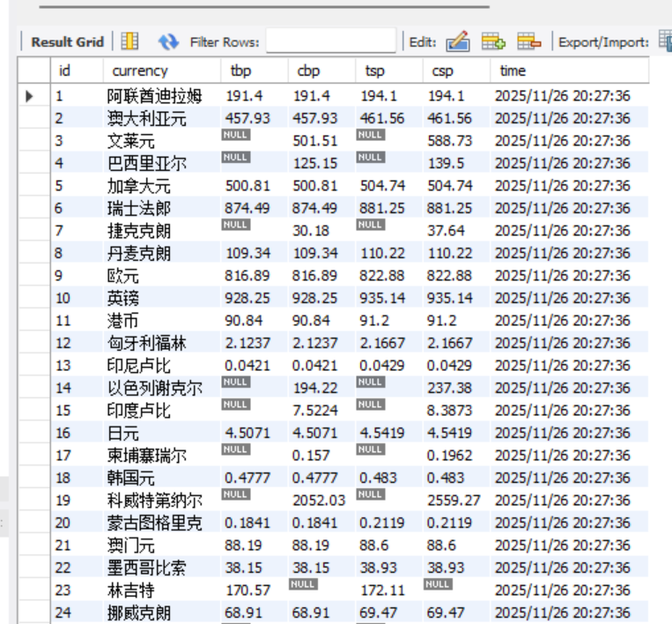Viewport: 672px width, 624px height.
Task: Select tbp value 4.5071 for 日元
Action: click(255, 433)
